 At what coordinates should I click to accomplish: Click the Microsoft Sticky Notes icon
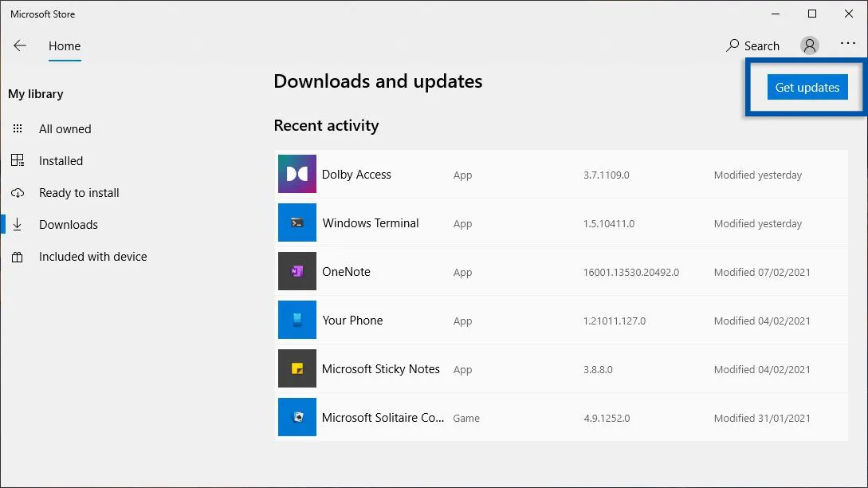(x=297, y=368)
